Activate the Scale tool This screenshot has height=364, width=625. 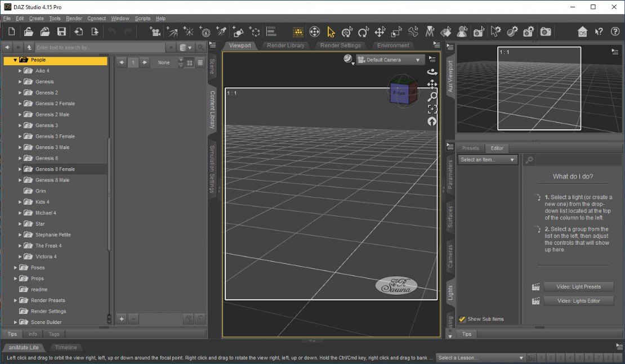pyautogui.click(x=396, y=32)
